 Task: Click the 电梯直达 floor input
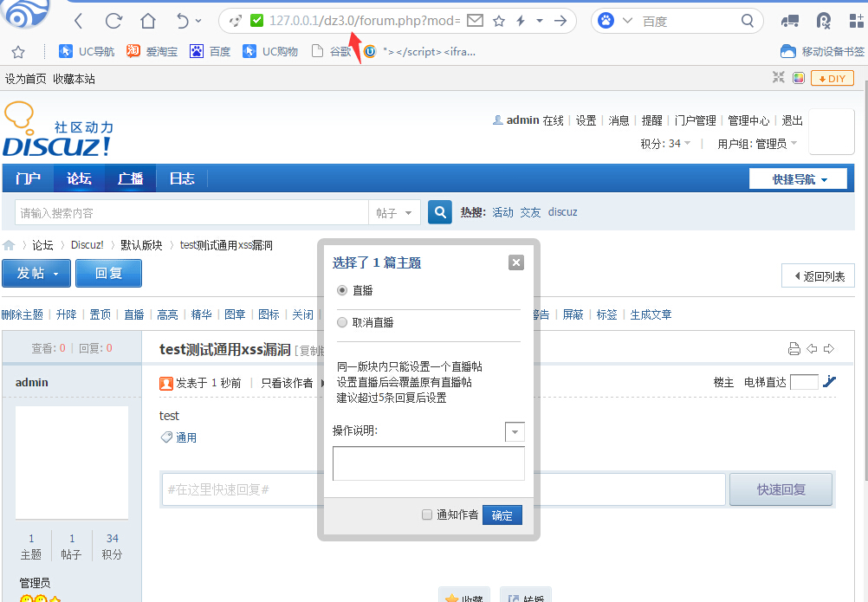805,382
